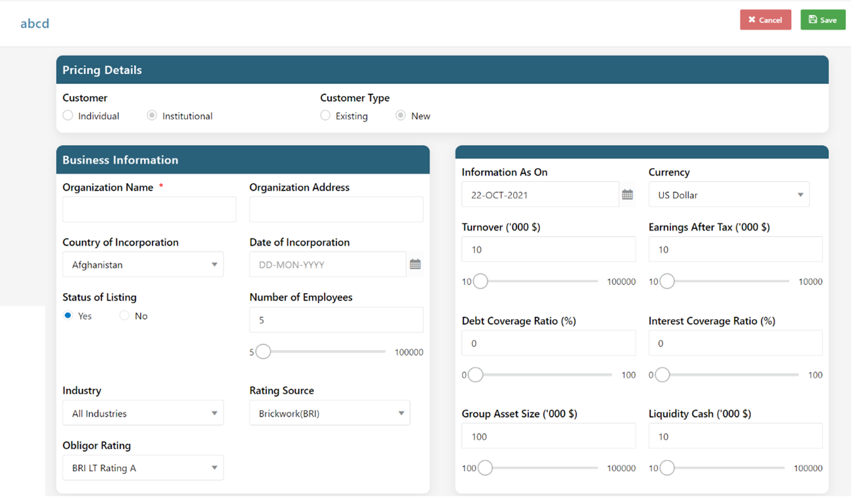Click the Turnover value input
Screen dimensions: 851x504
549,250
